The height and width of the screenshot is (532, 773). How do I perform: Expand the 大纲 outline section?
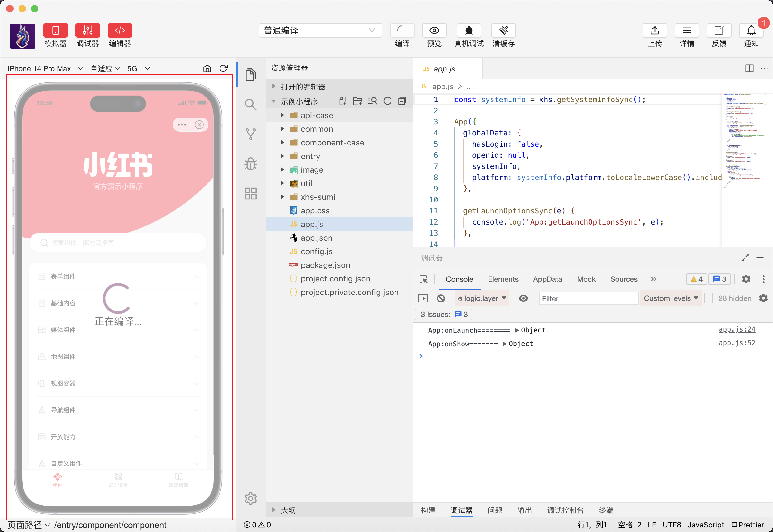pos(340,510)
